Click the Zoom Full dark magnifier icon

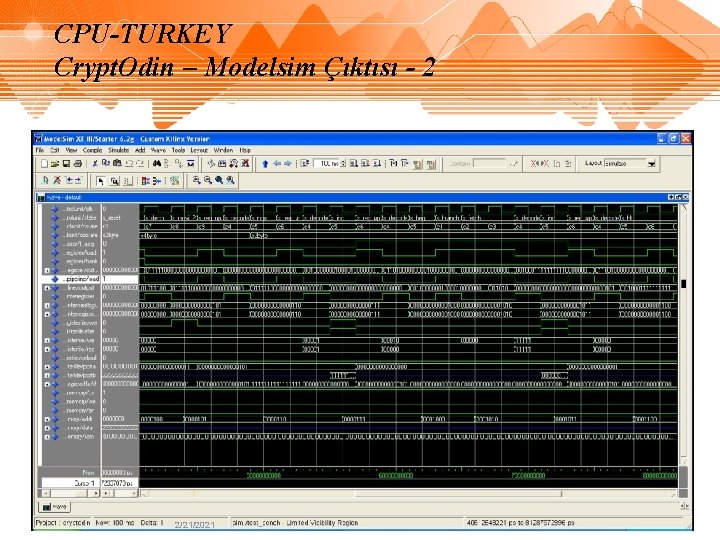coord(219,180)
